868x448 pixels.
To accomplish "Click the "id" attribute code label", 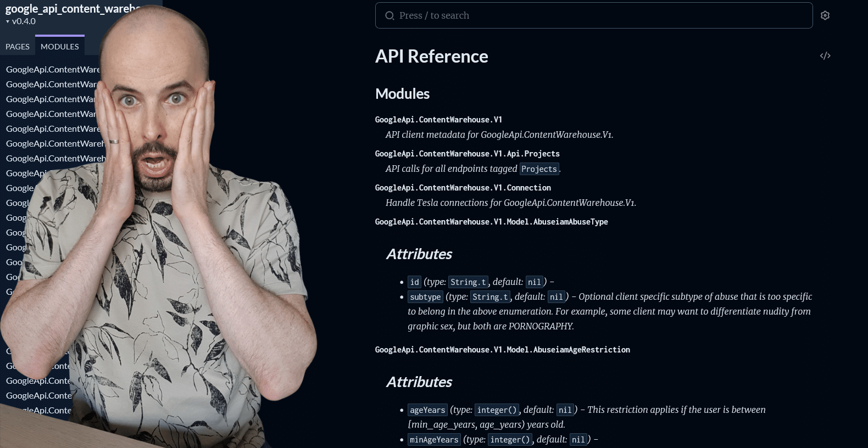I will tap(414, 282).
